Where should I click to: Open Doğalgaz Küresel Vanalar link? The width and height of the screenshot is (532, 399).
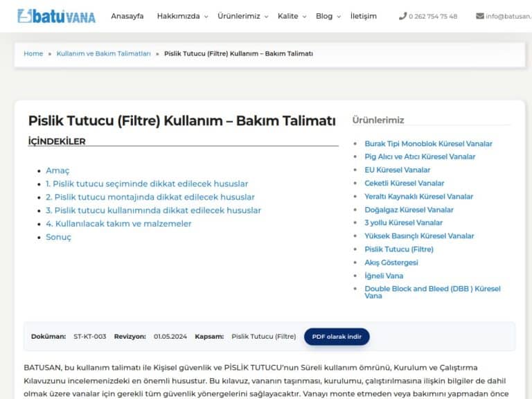point(409,210)
